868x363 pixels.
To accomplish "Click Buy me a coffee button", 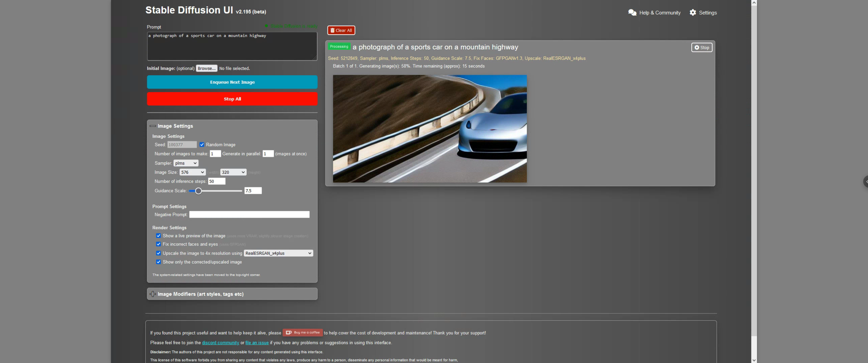I will pyautogui.click(x=303, y=332).
